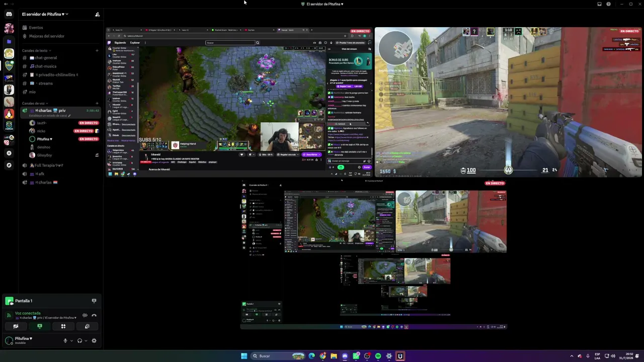Open Discord help icon in title bar
Screen dimensions: 644x362
608,4
